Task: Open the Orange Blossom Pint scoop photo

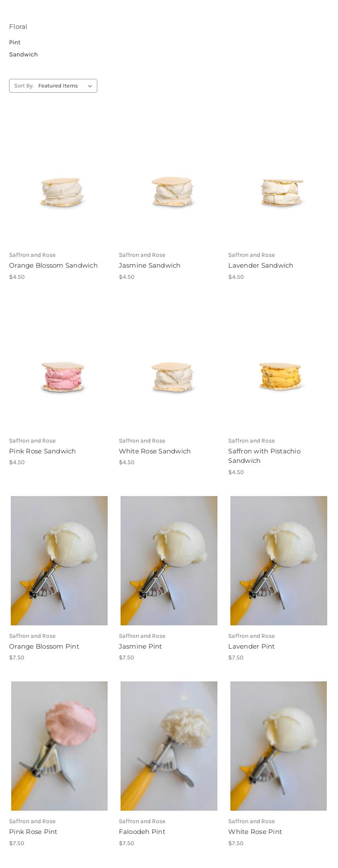Action: [x=59, y=560]
